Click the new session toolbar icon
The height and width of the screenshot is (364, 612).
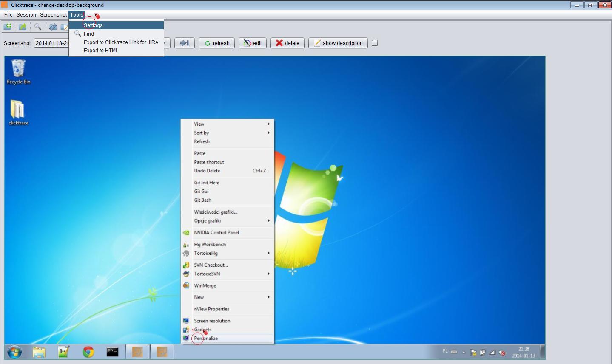(8, 27)
